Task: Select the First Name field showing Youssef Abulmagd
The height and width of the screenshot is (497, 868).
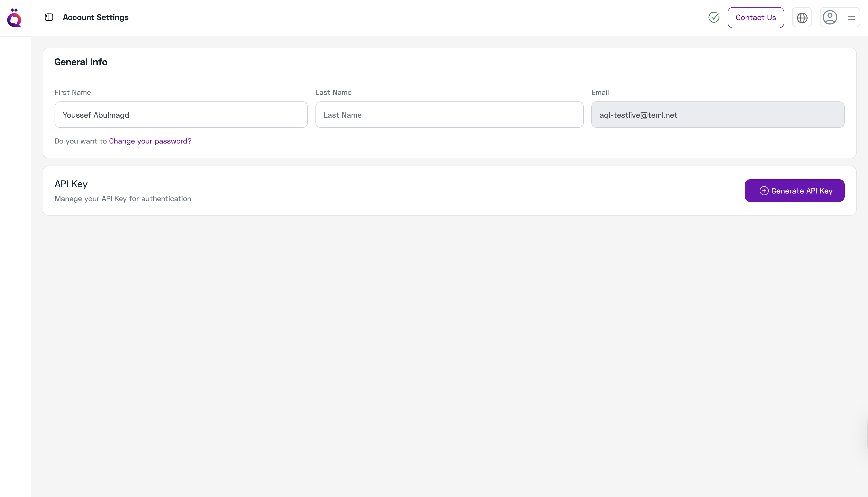Action: 181,115
